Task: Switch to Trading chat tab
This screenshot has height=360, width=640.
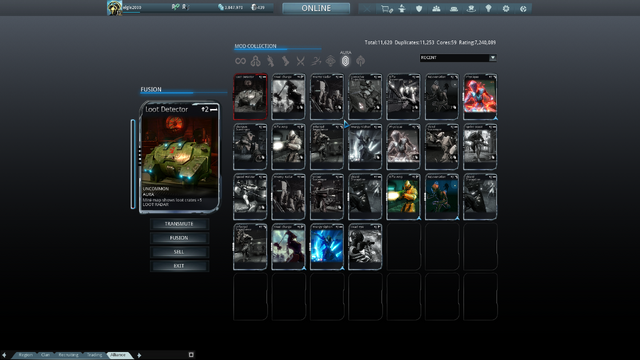Action: (x=94, y=355)
